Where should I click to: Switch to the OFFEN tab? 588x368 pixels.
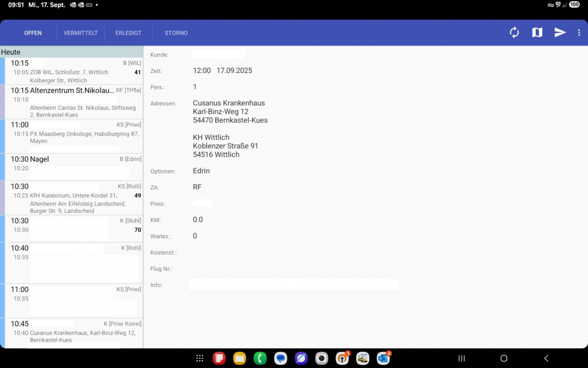click(33, 33)
